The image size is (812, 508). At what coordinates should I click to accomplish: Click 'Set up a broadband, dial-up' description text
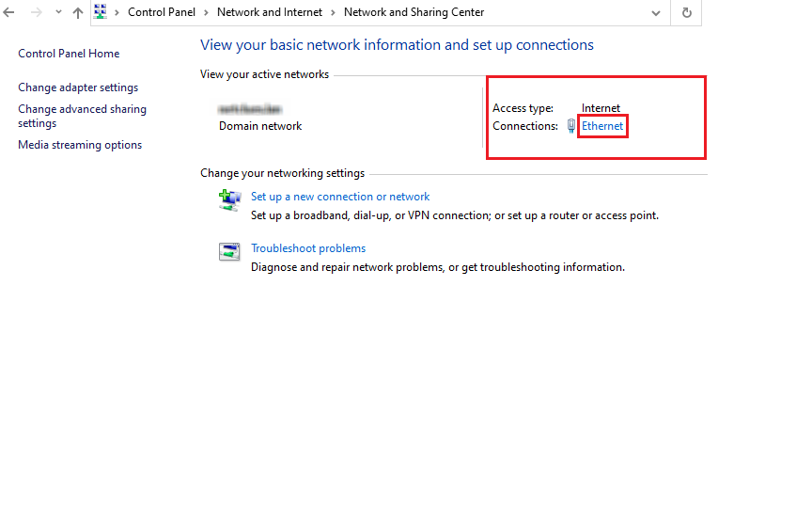click(x=455, y=215)
